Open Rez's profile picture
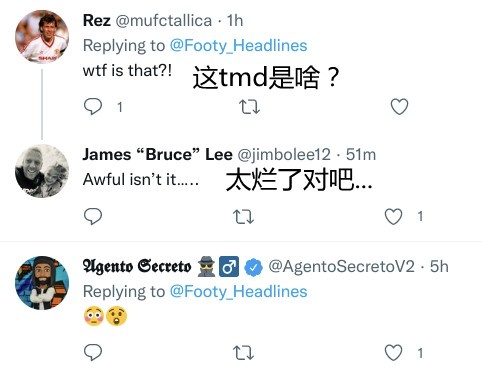The image size is (482, 368). [x=42, y=36]
